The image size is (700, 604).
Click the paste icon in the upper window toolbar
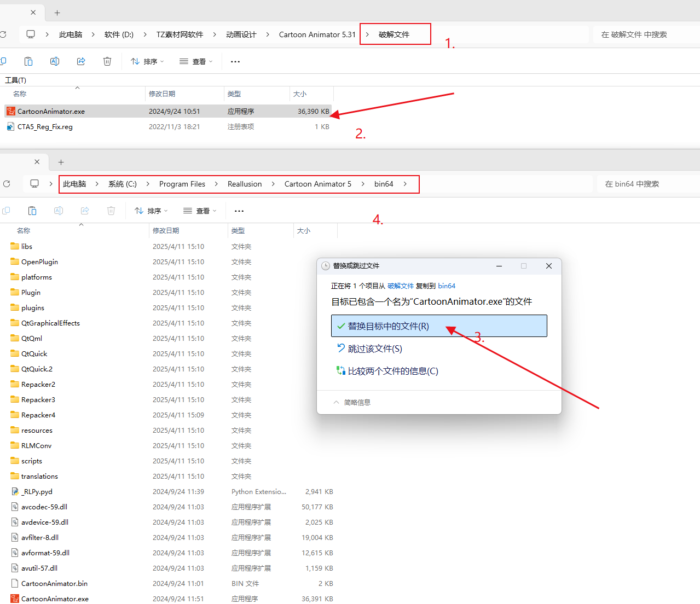pos(28,61)
